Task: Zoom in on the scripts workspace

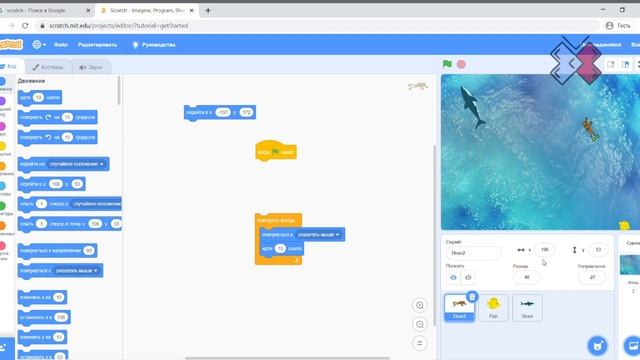Action: pos(420,305)
